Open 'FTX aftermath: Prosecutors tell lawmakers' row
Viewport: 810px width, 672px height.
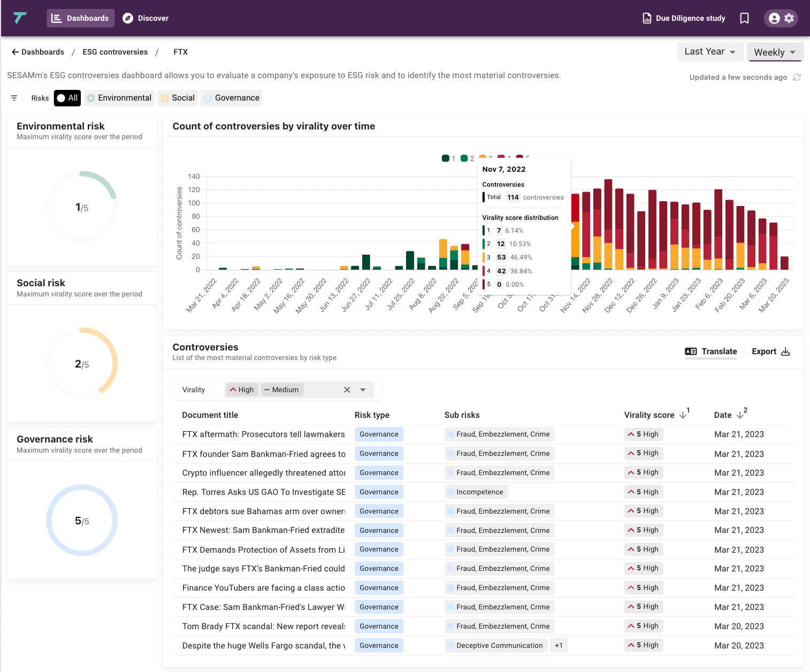click(x=484, y=434)
